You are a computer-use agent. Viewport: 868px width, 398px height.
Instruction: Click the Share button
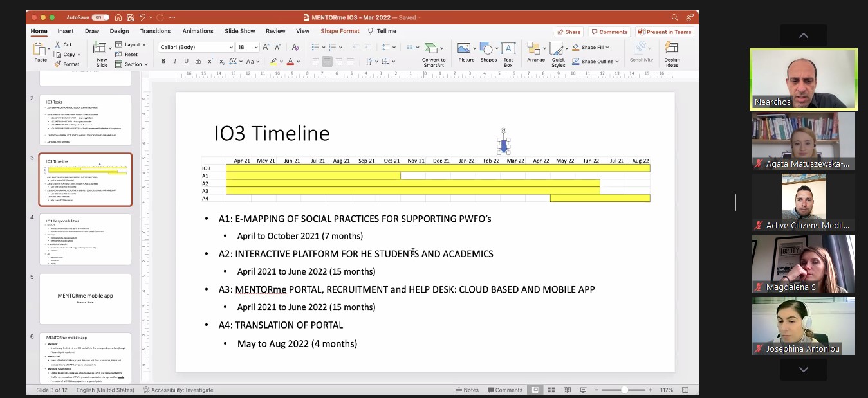click(569, 32)
